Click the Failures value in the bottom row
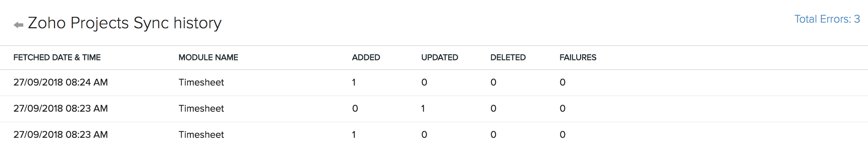Viewport: 868px width, 147px height. click(x=562, y=135)
